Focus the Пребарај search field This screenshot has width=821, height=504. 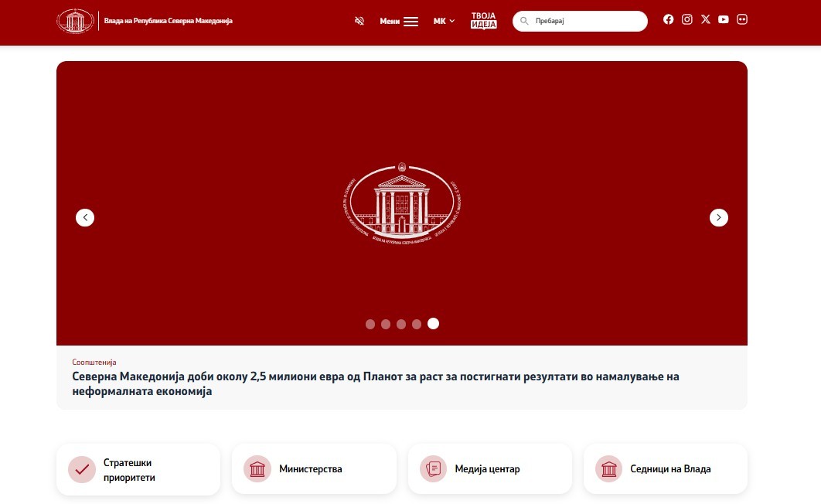(580, 21)
